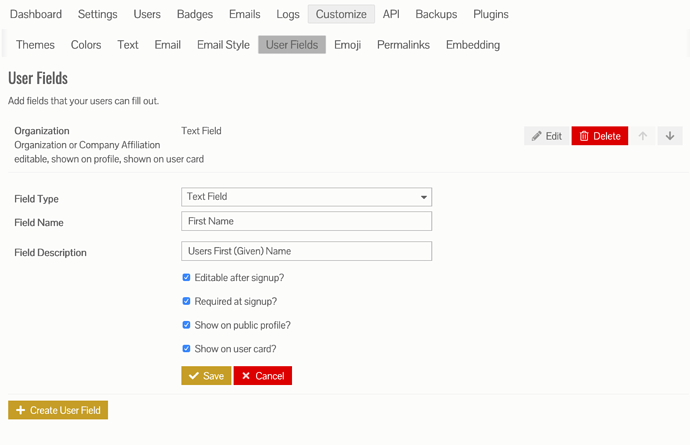This screenshot has height=445, width=690.
Task: Open the Plugins tab
Action: (491, 14)
